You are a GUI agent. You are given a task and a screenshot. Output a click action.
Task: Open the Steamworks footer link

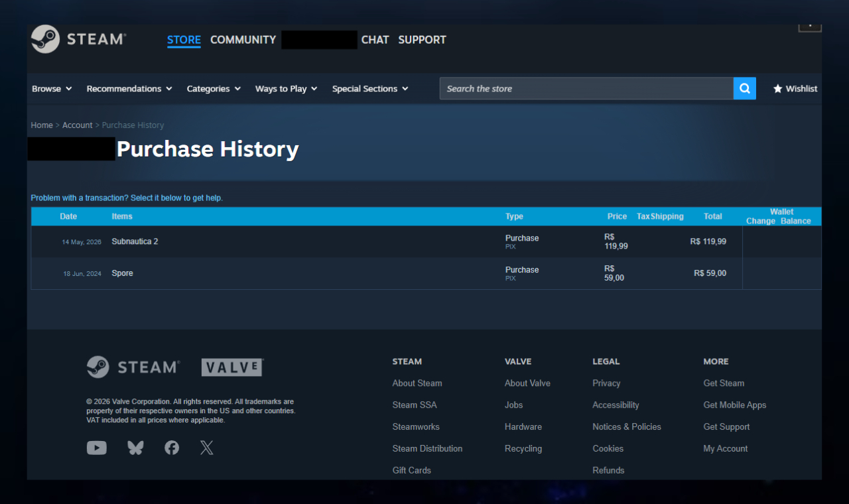(x=416, y=427)
